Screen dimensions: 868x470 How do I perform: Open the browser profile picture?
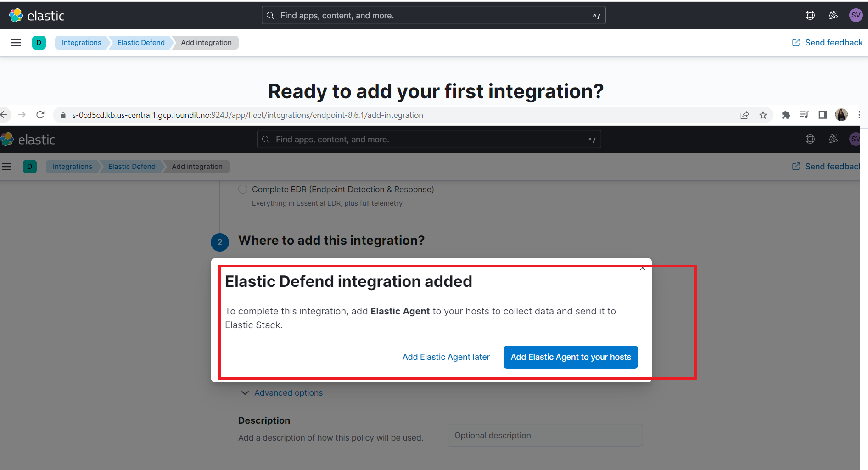click(x=841, y=115)
